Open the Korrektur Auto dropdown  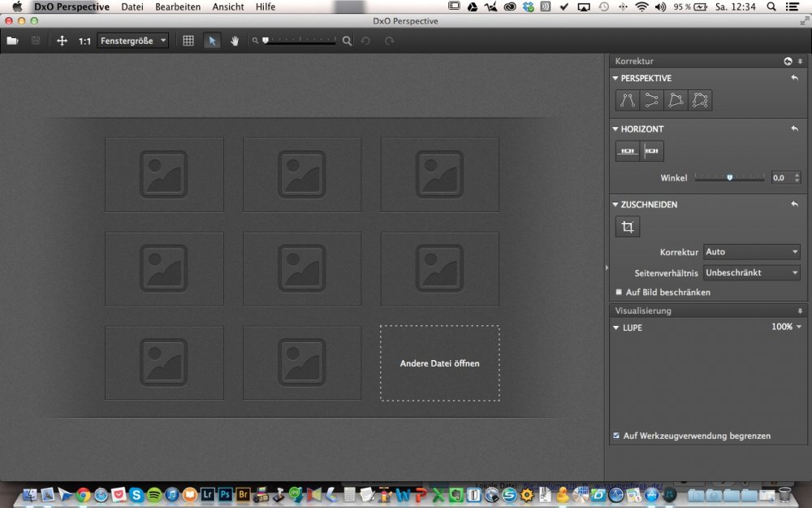click(x=751, y=252)
